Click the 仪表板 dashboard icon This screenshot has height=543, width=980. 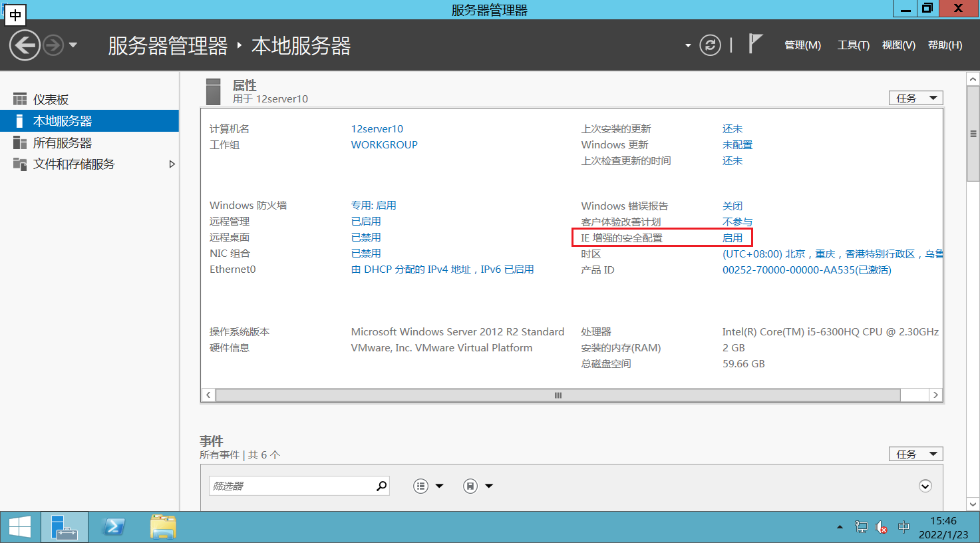pos(20,99)
